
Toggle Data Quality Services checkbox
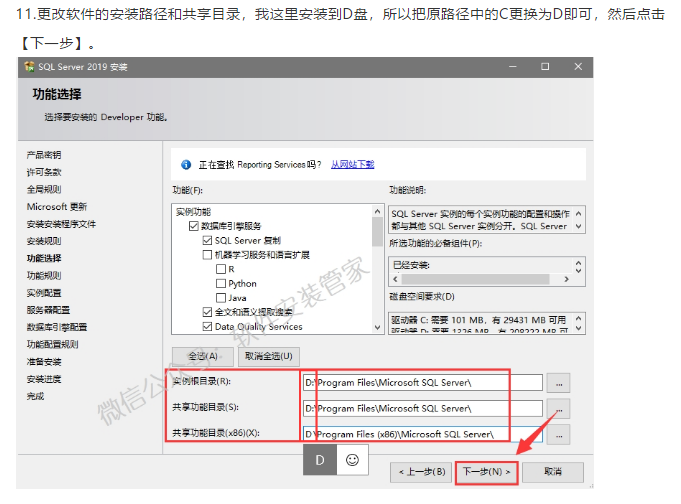pos(207,326)
